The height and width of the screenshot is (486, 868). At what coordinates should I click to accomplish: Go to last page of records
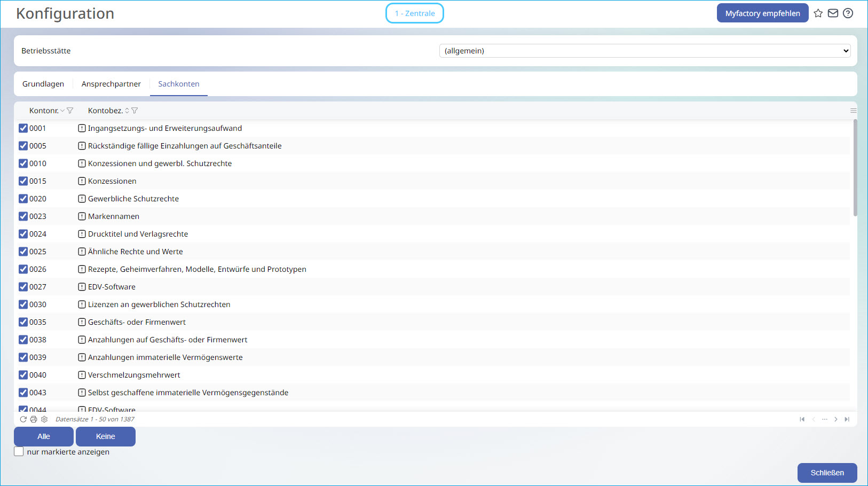pyautogui.click(x=847, y=419)
